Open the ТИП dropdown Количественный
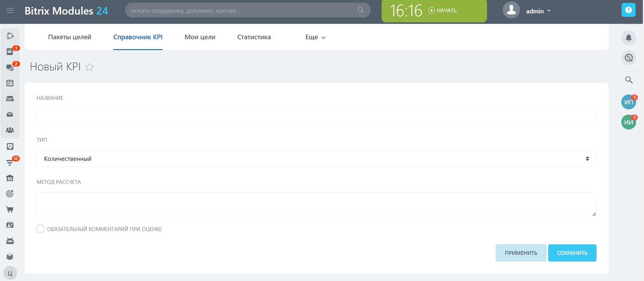 (x=317, y=159)
